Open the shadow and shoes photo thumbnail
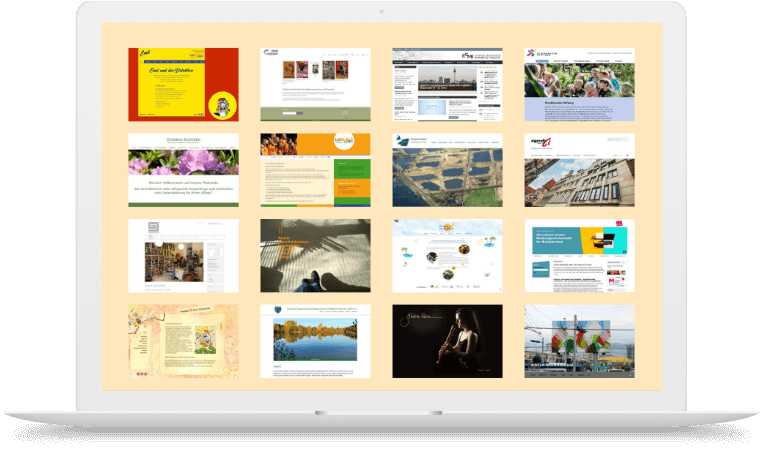This screenshot has height=449, width=763. click(315, 256)
